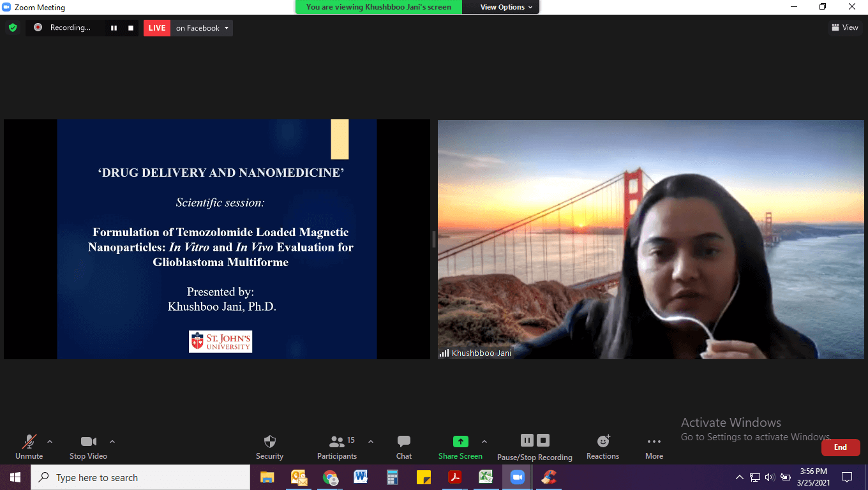Open the Reactions menu
Screen dimensions: 868x490
click(603, 447)
